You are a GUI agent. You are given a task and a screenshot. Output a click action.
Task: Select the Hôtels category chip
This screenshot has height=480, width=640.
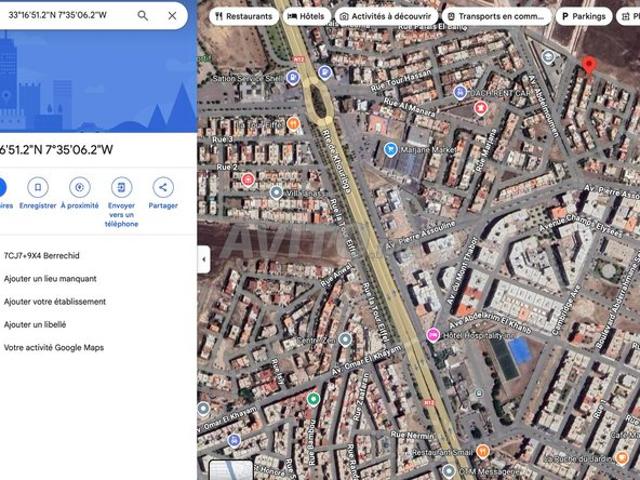[x=305, y=17]
